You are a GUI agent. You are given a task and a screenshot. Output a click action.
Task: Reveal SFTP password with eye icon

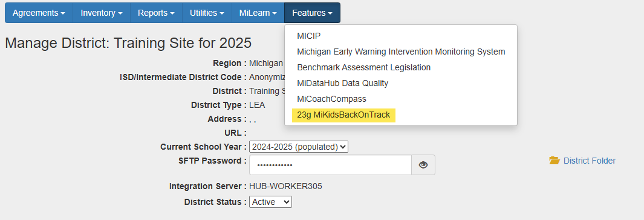pyautogui.click(x=423, y=165)
